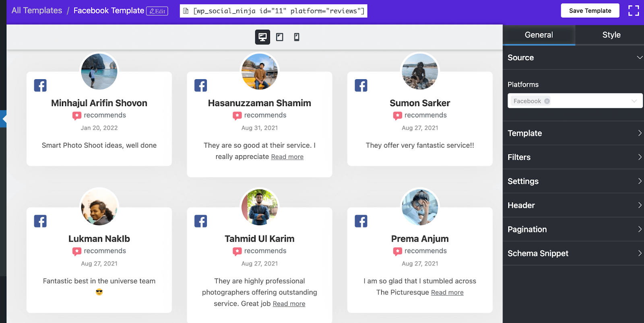
Task: Switch to tablet preview mode
Action: coord(280,37)
